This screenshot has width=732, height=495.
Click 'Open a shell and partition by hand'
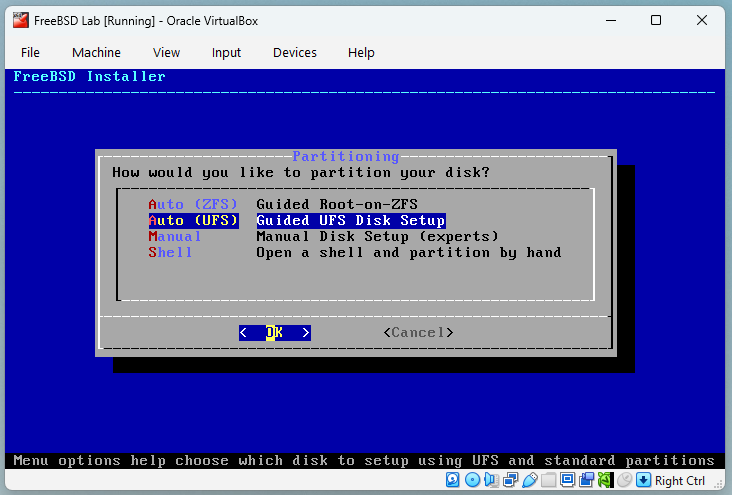tap(408, 253)
